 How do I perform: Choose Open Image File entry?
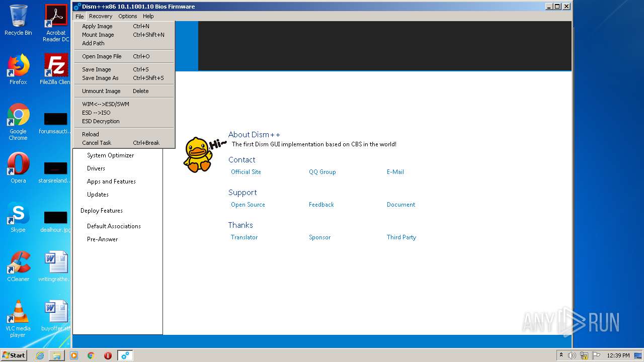pos(124,56)
